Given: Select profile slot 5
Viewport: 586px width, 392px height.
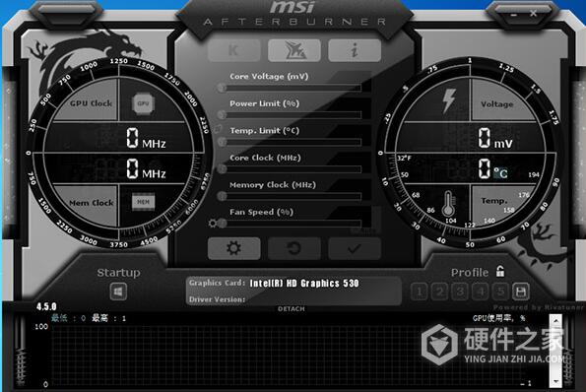Looking at the screenshot, I should click(500, 292).
